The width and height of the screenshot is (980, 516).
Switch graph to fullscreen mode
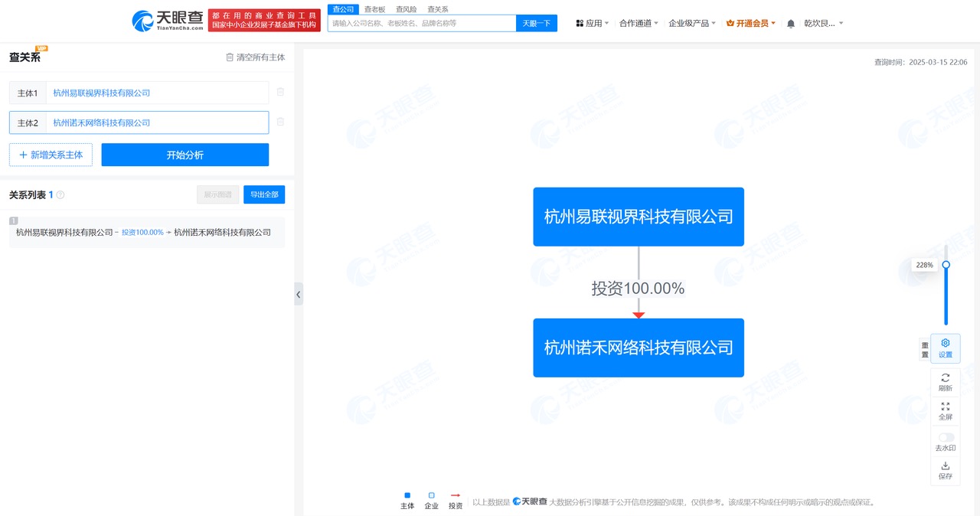[x=946, y=411]
